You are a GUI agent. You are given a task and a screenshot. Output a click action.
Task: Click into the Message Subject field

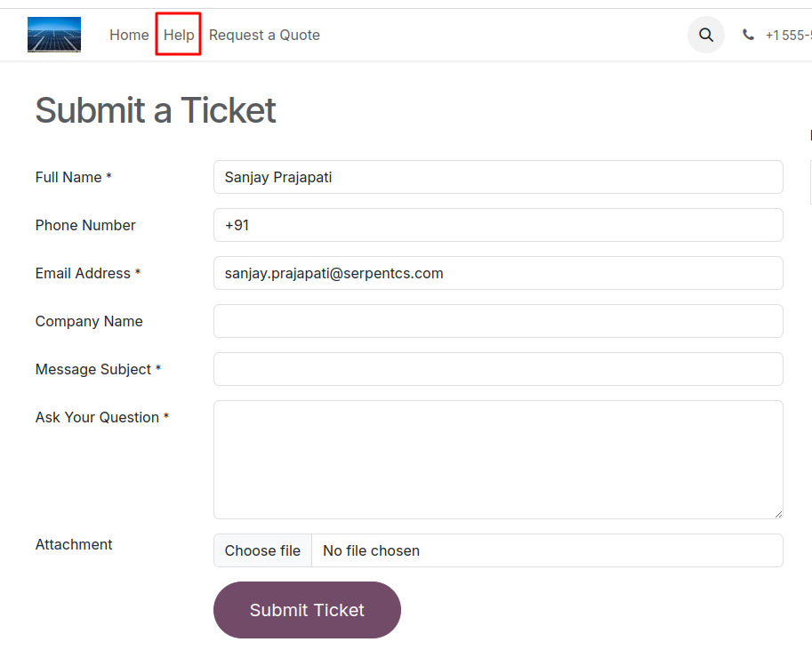pos(498,369)
